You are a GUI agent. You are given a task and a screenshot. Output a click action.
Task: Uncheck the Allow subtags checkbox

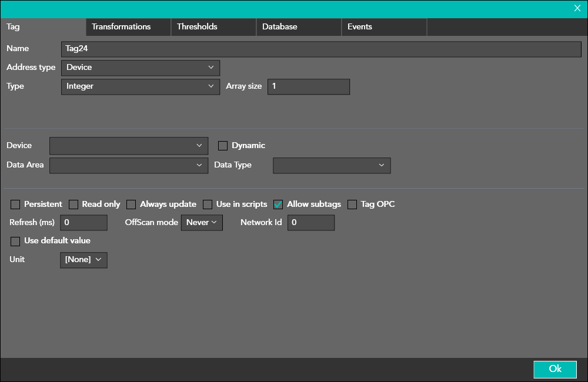pyautogui.click(x=278, y=205)
